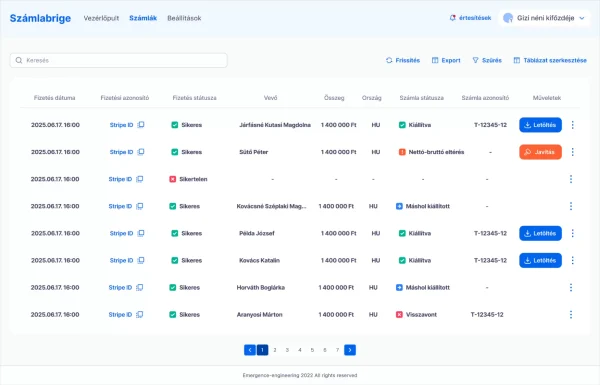Click the Számlabrige logo
600x385 pixels.
(40, 18)
